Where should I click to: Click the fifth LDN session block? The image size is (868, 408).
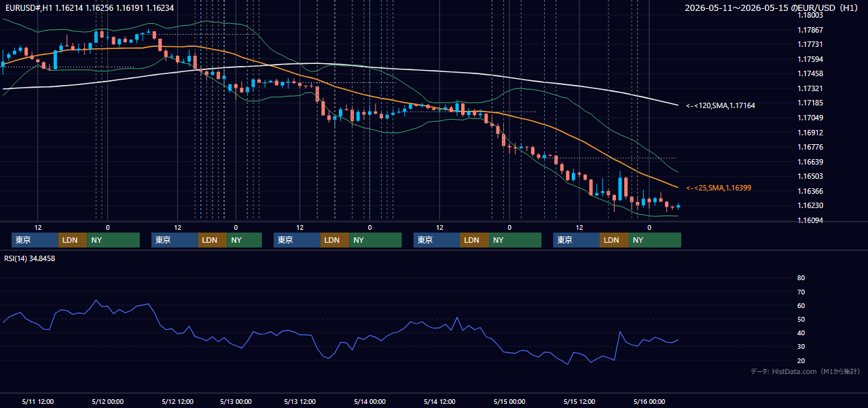tap(615, 240)
